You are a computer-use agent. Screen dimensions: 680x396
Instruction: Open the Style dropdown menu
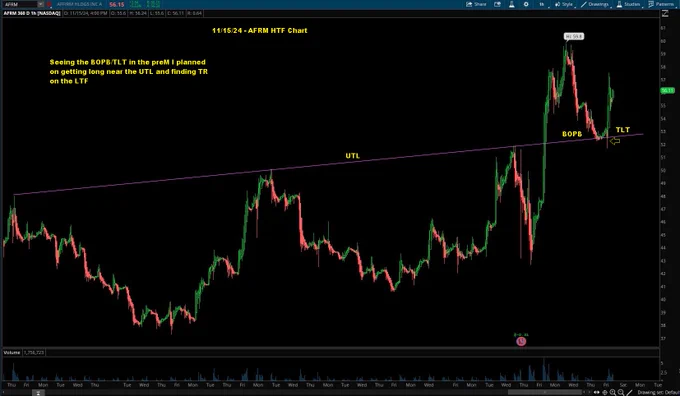click(565, 4)
